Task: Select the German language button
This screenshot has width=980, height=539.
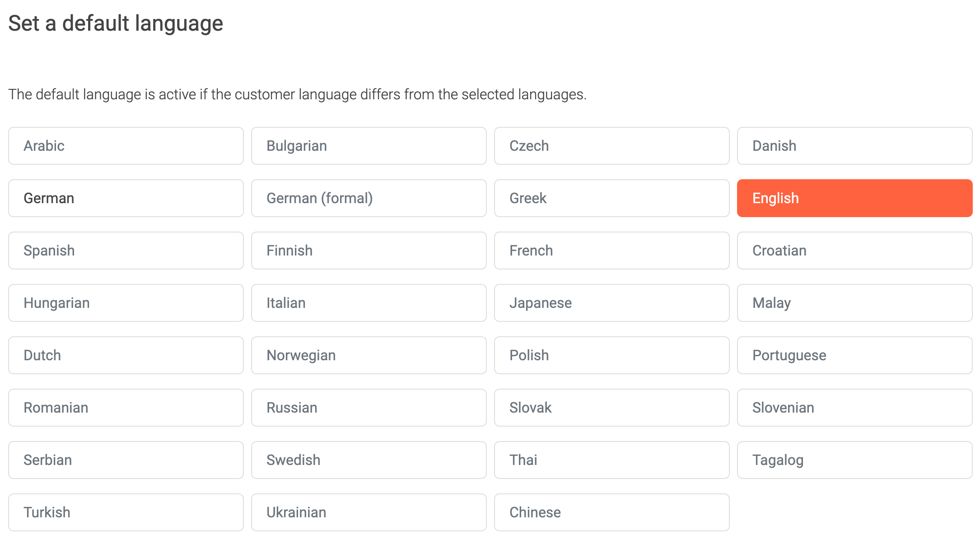Action: (126, 198)
